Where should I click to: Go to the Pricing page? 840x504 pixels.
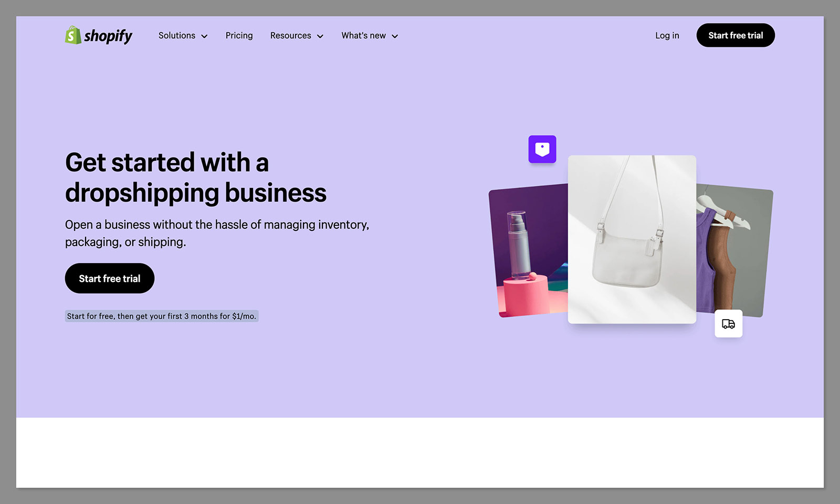click(239, 36)
